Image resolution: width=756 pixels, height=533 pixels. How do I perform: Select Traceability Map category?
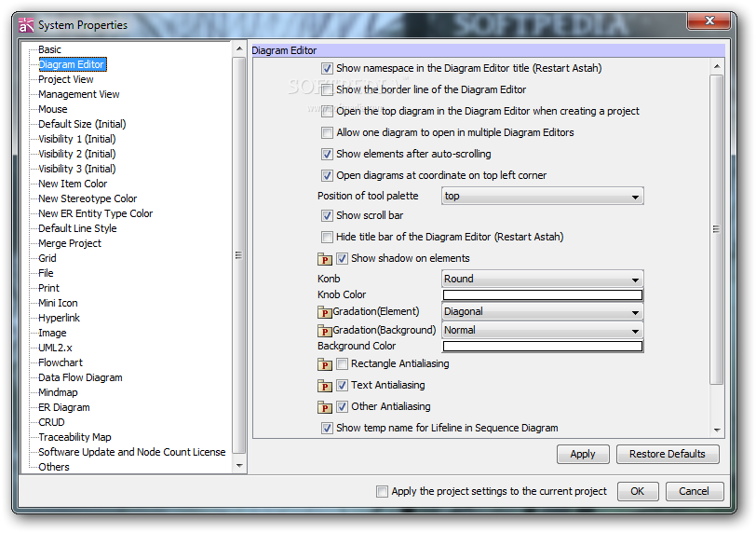pyautogui.click(x=74, y=438)
